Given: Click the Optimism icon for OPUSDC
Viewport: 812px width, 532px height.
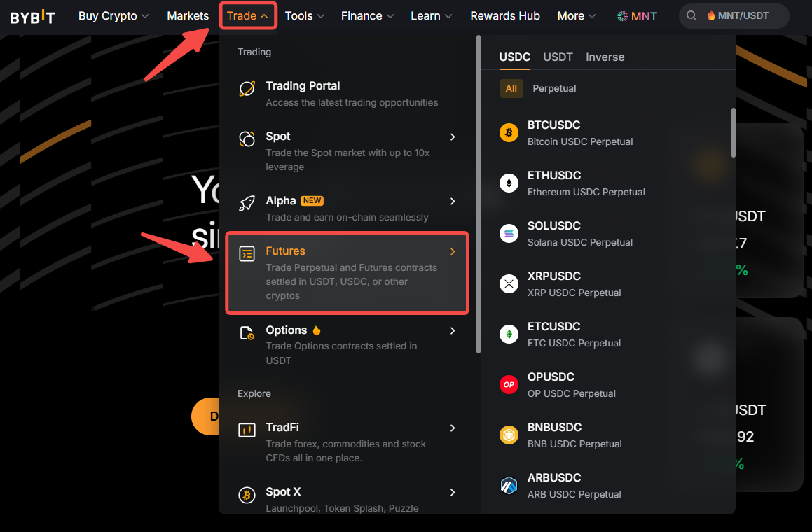Looking at the screenshot, I should tap(509, 385).
